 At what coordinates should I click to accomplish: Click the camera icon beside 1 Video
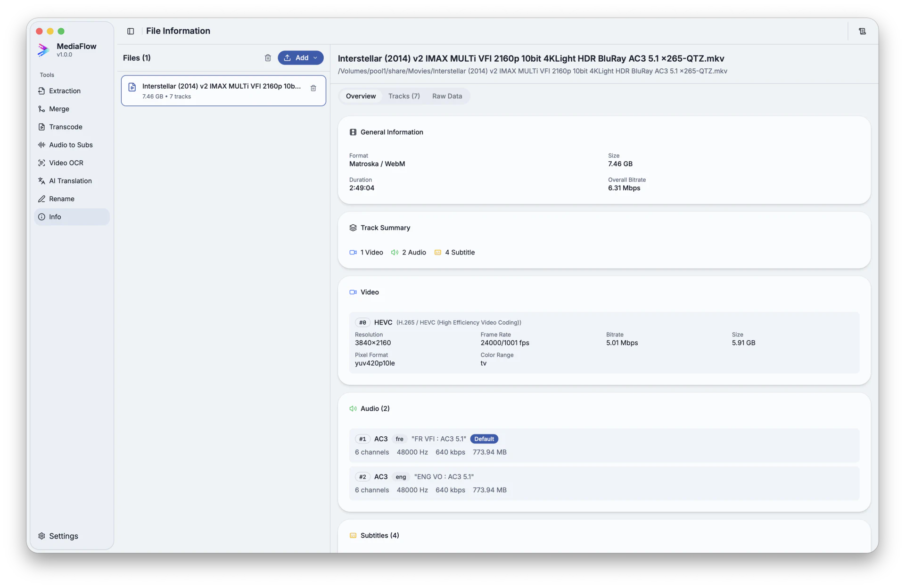(353, 253)
